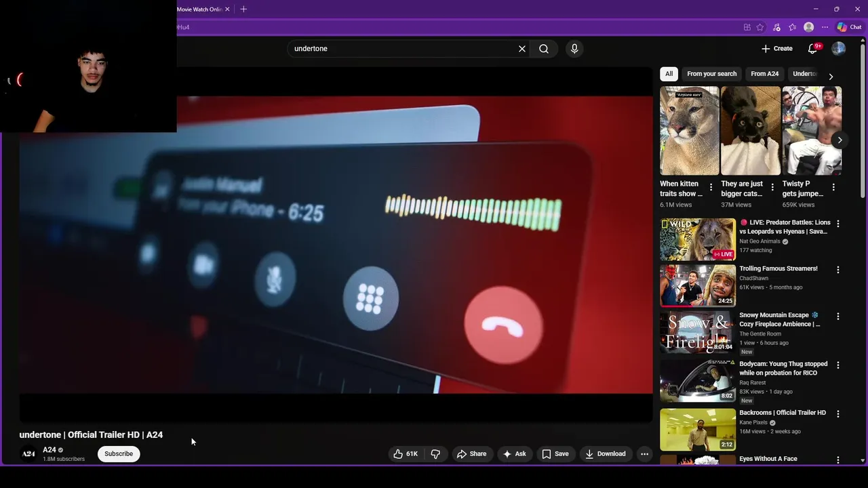Select the Movie Watch Online browser tab

[x=199, y=9]
